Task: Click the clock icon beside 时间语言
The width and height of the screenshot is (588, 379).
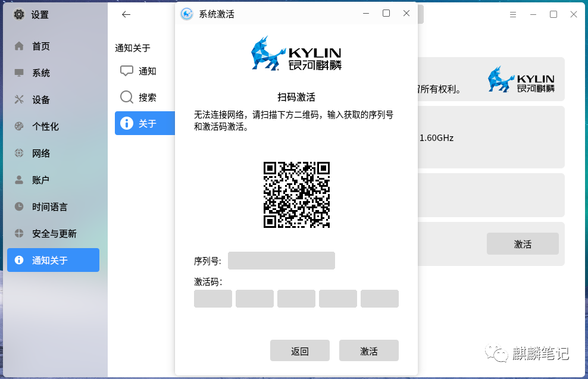Action: click(x=19, y=206)
